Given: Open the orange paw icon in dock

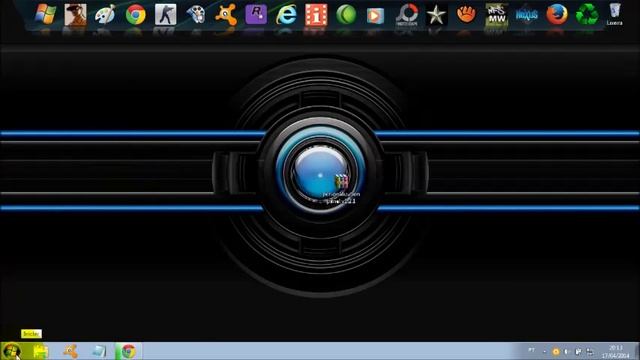Looking at the screenshot, I should (x=466, y=15).
